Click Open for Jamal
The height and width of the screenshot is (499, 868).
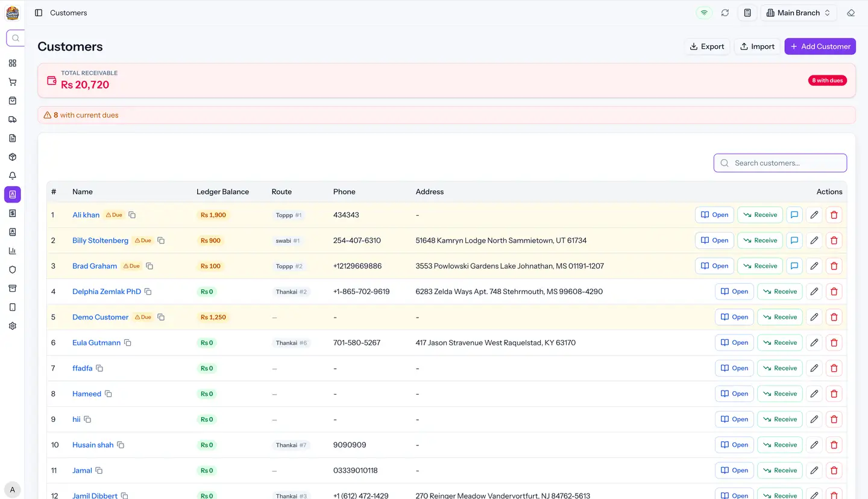(734, 470)
